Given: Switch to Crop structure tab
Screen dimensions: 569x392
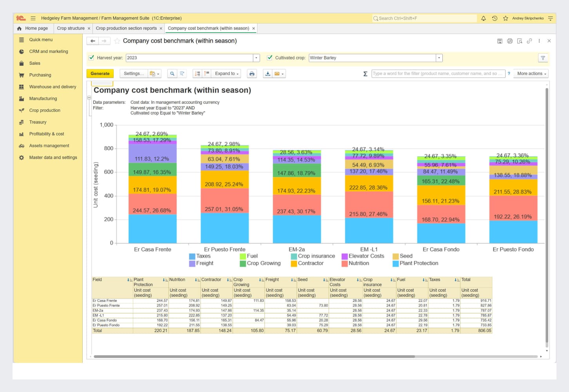Looking at the screenshot, I should tap(71, 28).
